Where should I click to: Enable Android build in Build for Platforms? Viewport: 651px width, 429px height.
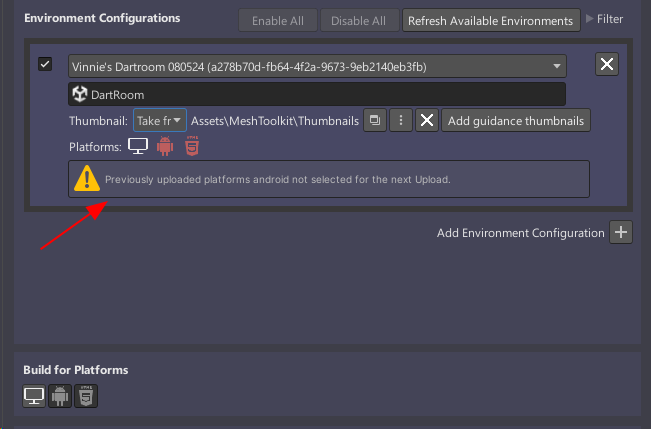[x=60, y=396]
